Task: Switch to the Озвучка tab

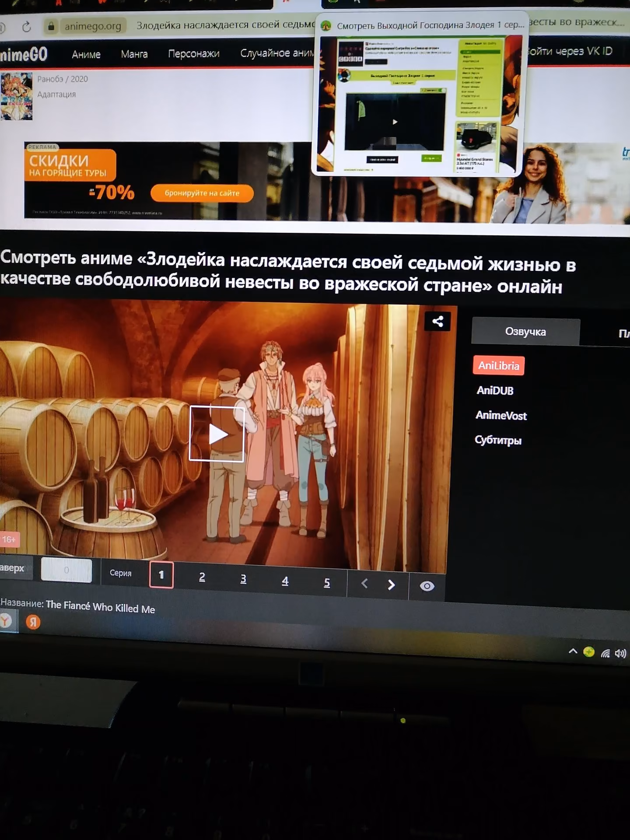Action: point(525,332)
